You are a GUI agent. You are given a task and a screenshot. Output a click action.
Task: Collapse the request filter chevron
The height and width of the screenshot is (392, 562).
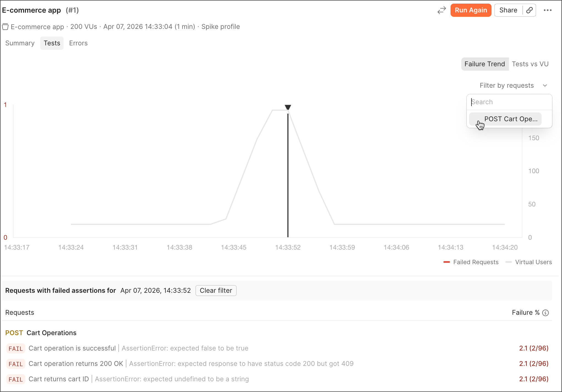(545, 85)
